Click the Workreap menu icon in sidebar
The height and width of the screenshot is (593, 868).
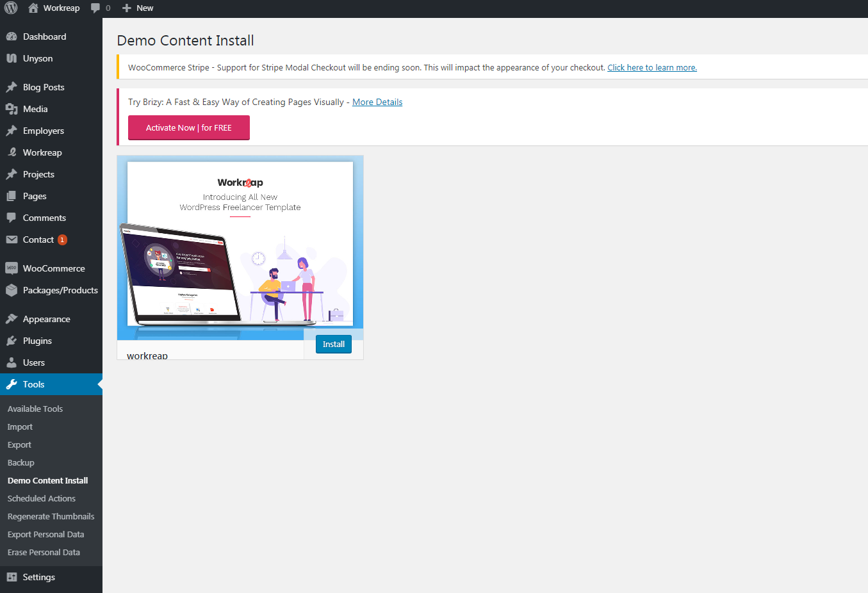point(12,152)
